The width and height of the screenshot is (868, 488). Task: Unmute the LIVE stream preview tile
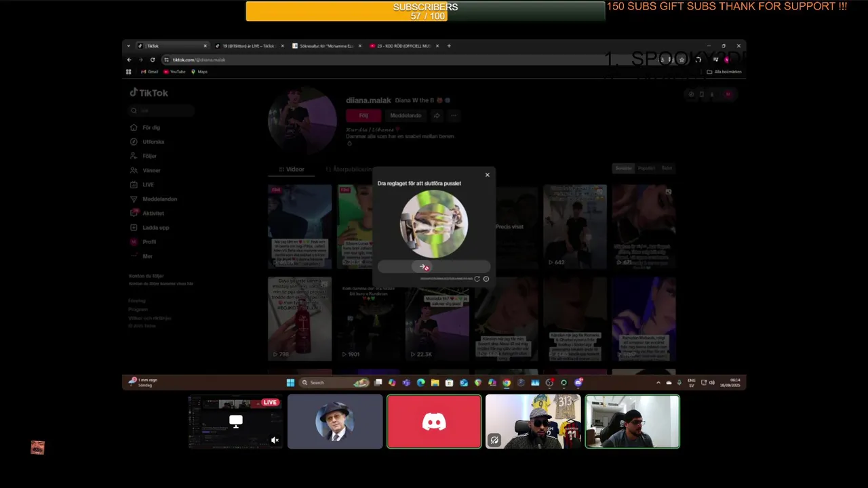point(275,441)
